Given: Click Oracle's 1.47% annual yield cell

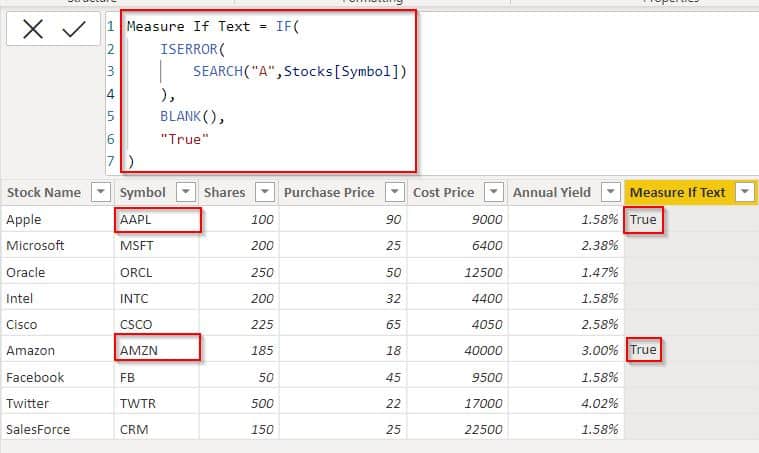Looking at the screenshot, I should point(566,272).
